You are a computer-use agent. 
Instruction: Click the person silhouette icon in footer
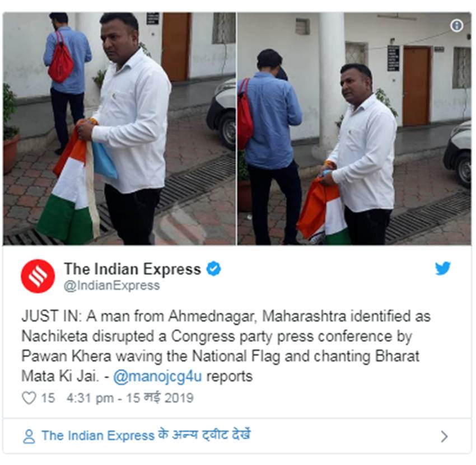(29, 436)
